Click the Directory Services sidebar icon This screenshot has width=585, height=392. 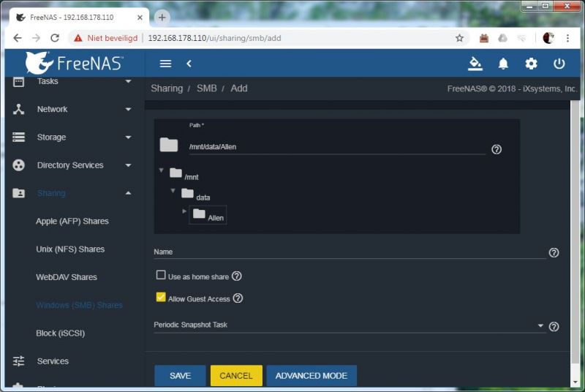coord(18,165)
